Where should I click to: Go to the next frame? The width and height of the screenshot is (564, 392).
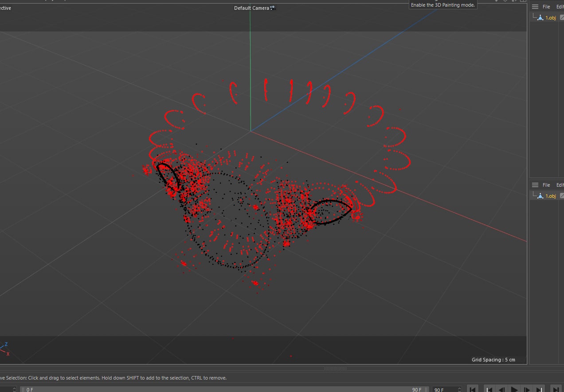pos(527,389)
